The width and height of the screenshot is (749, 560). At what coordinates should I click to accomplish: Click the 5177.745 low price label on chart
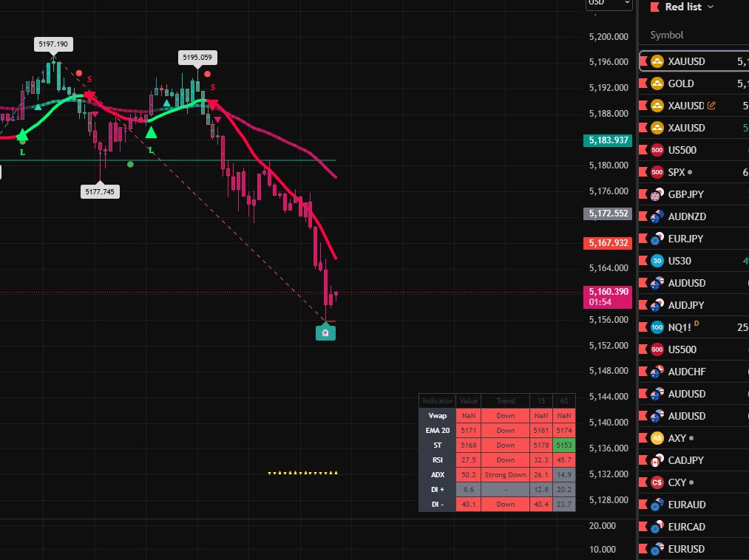pyautogui.click(x=100, y=191)
